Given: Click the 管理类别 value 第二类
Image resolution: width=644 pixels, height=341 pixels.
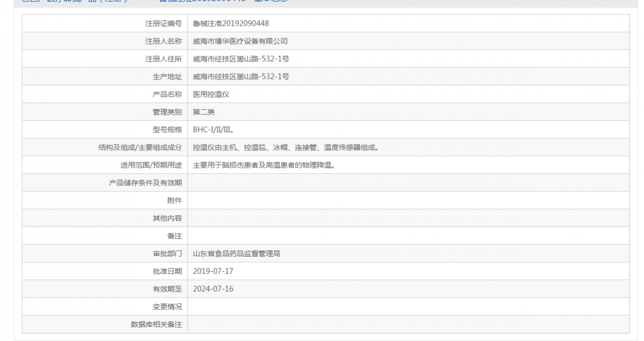Looking at the screenshot, I should click(203, 112).
